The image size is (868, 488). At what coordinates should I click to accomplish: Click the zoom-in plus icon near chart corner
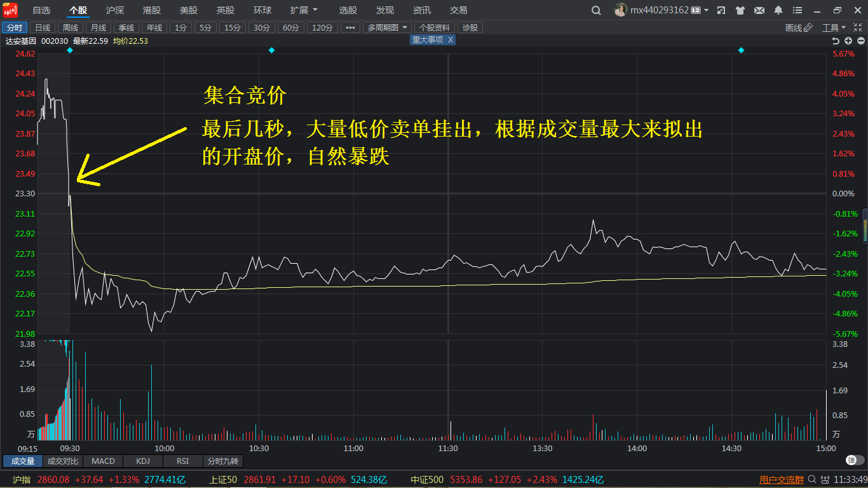tap(848, 41)
